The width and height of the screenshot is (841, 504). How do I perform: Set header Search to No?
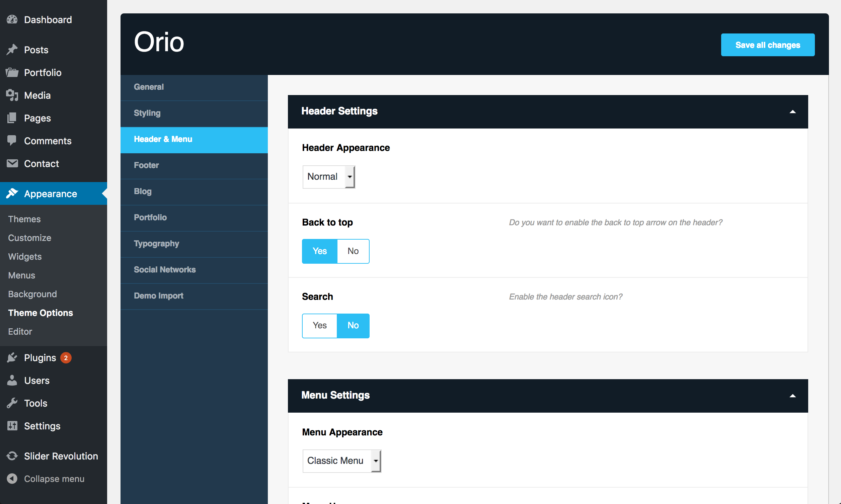coord(353,325)
